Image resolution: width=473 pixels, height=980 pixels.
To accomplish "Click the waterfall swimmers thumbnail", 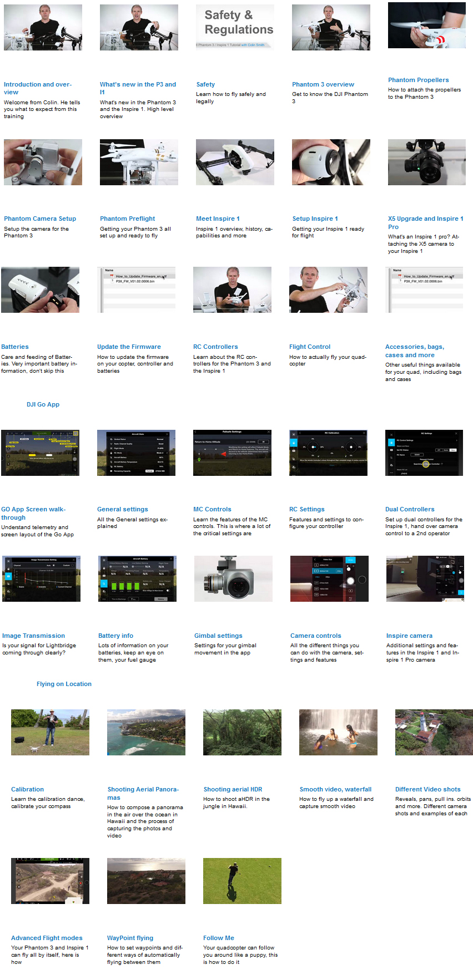I will click(338, 732).
